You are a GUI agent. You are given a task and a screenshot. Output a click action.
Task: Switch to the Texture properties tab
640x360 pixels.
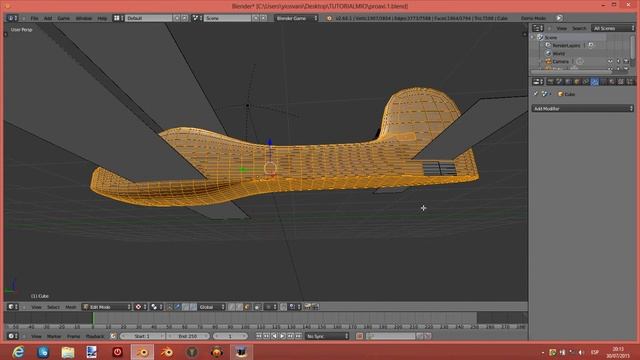click(621, 82)
